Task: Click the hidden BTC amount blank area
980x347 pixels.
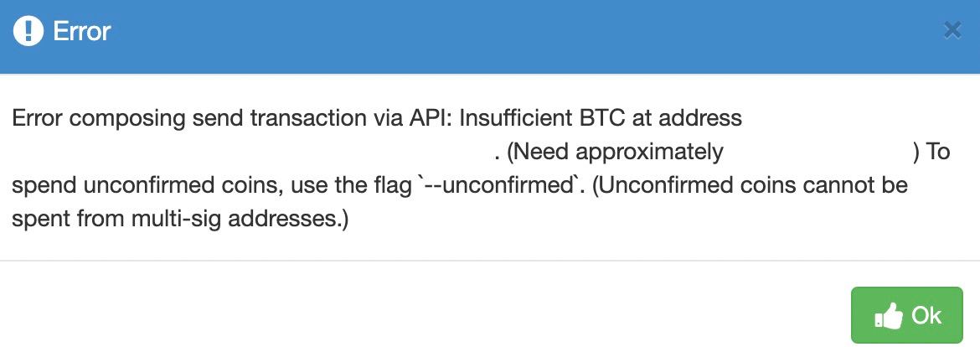Action: click(818, 152)
